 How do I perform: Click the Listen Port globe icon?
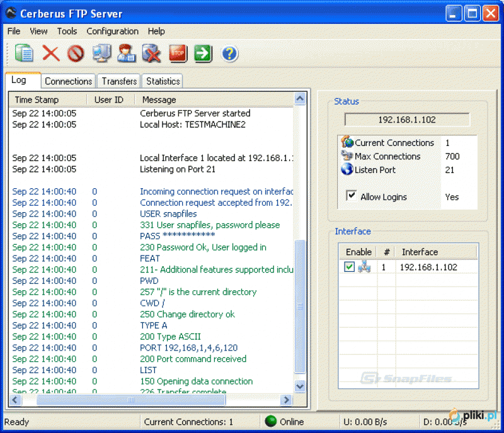tap(347, 169)
